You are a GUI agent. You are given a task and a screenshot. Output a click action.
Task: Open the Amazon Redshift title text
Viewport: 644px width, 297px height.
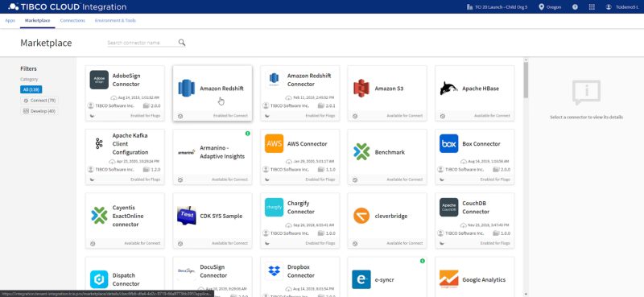222,89
